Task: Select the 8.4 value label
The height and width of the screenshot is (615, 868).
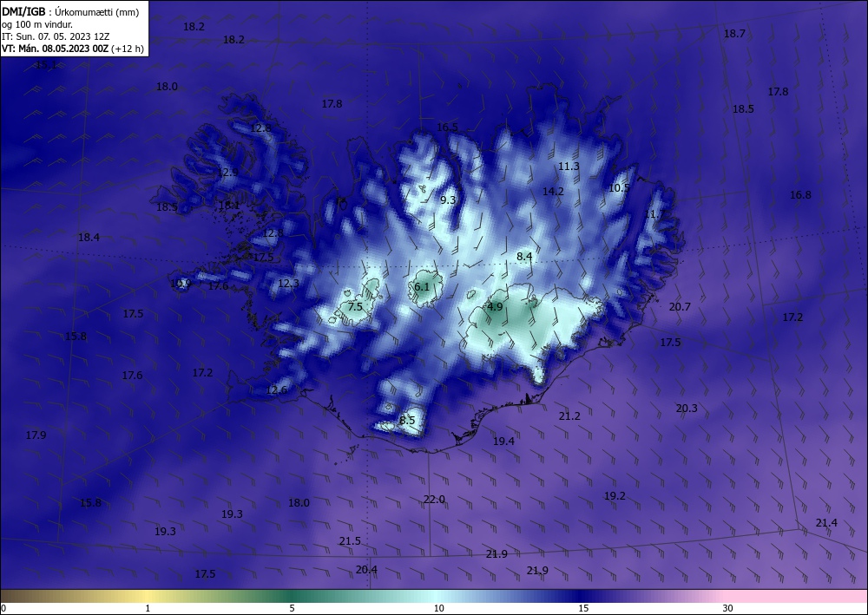Action: pos(524,257)
